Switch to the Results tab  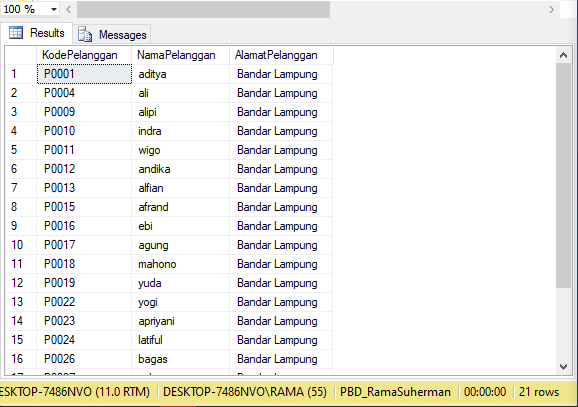(x=36, y=33)
